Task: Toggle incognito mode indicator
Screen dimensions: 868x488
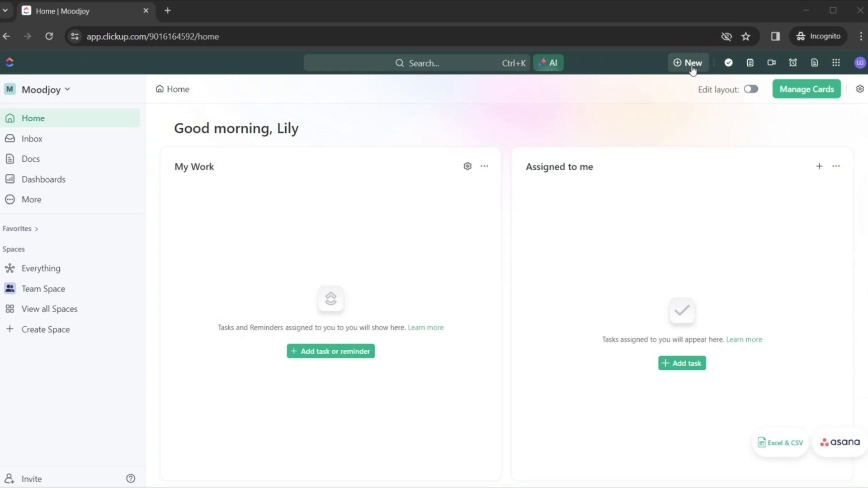Action: click(818, 36)
